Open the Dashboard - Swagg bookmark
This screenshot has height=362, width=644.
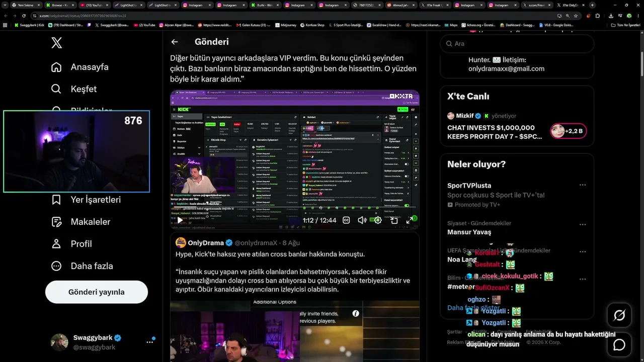coord(517,25)
